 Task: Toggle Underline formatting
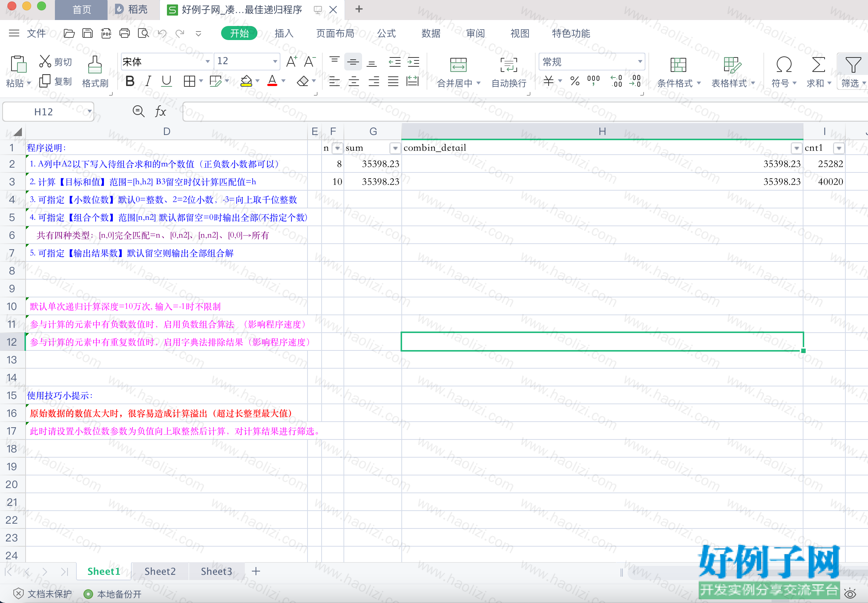pos(166,81)
